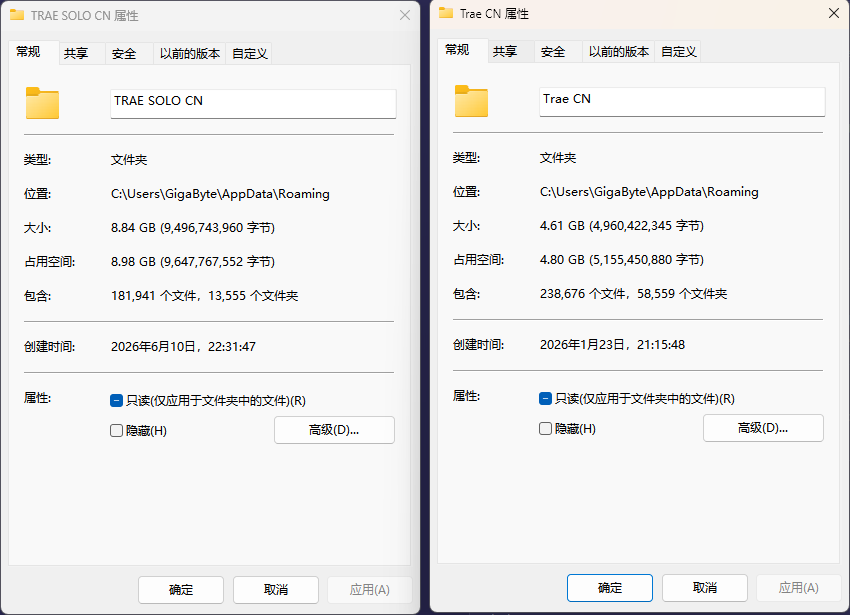Viewport: 850px width, 615px height.
Task: Toggle 只读 checkbox in Trae CN window
Action: click(x=545, y=399)
